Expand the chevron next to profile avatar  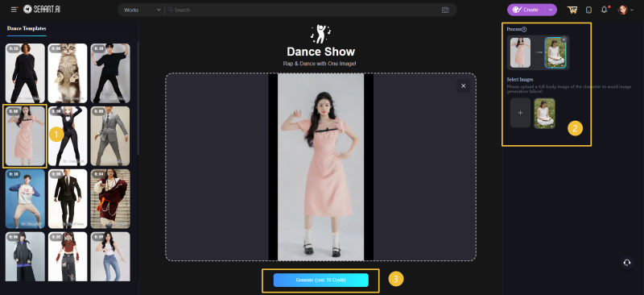point(632,10)
